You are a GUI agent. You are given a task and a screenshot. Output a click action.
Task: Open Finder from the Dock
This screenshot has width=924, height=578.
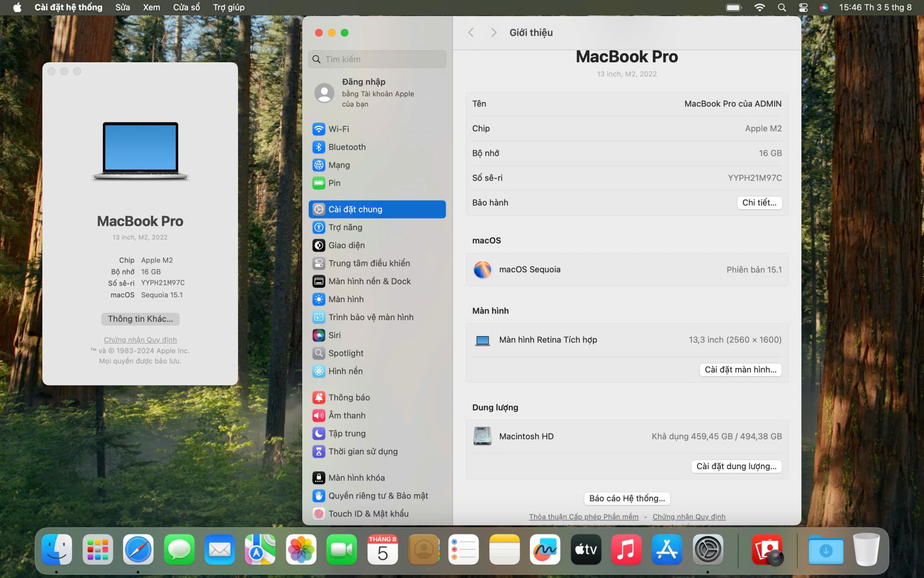coord(57,550)
